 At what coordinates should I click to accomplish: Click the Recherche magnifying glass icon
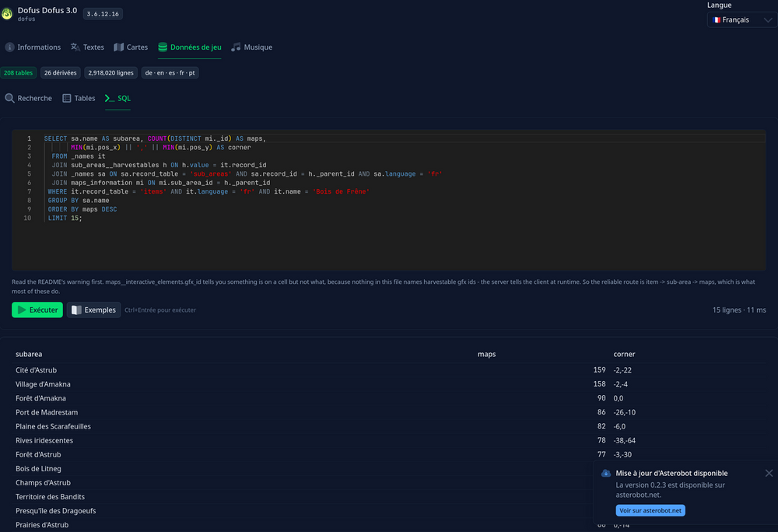(x=9, y=98)
